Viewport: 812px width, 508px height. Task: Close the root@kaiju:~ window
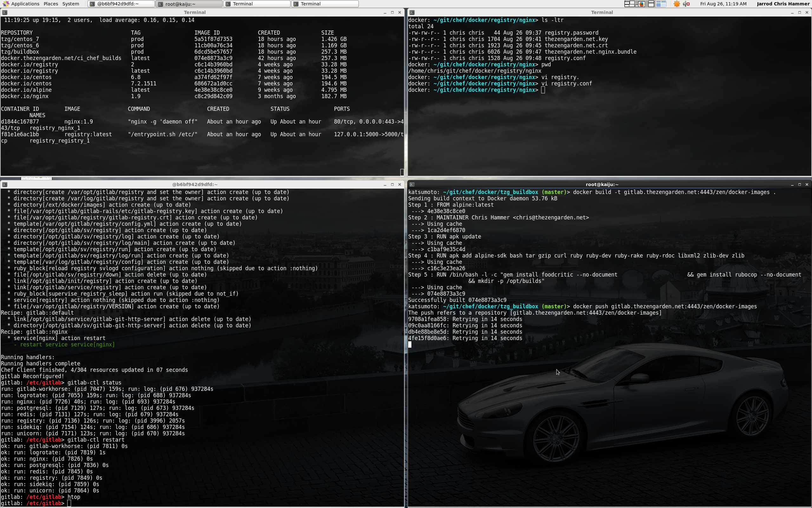(x=807, y=184)
